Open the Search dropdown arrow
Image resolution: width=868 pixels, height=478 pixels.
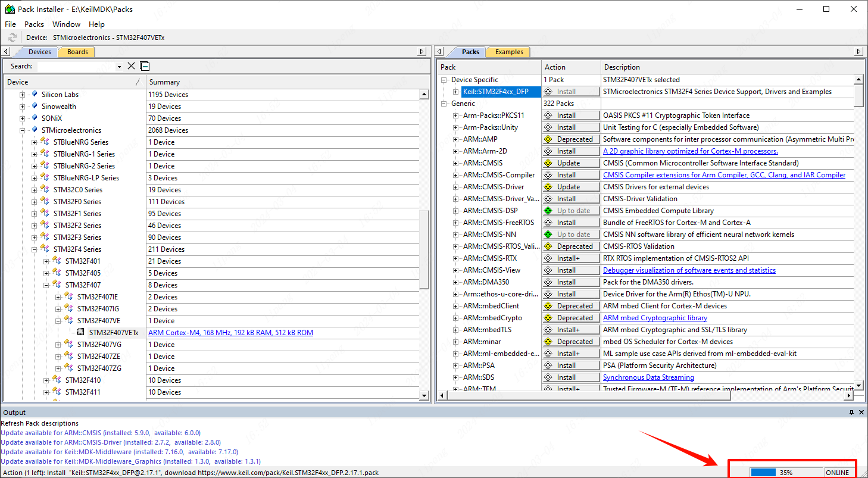(120, 67)
